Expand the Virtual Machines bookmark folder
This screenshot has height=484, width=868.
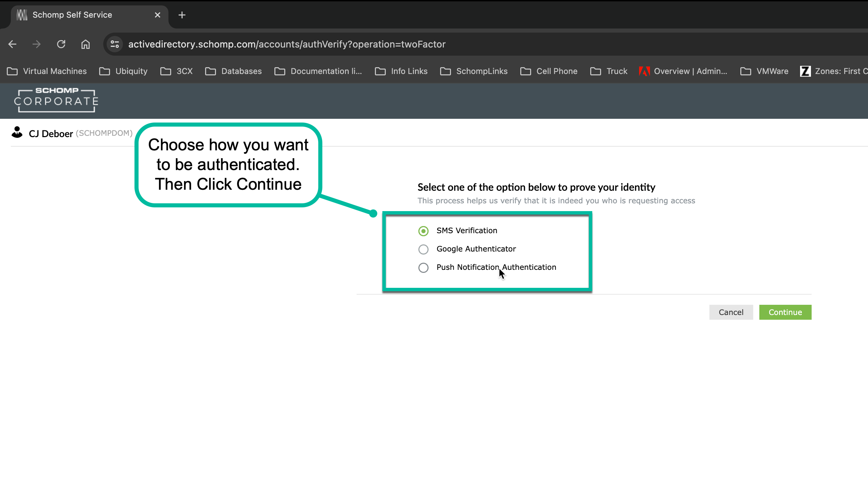[47, 71]
